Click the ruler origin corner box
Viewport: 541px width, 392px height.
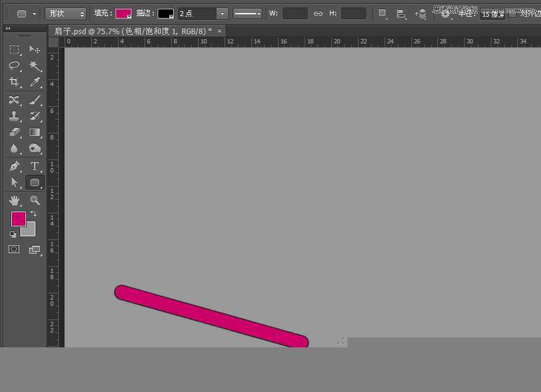(x=53, y=42)
